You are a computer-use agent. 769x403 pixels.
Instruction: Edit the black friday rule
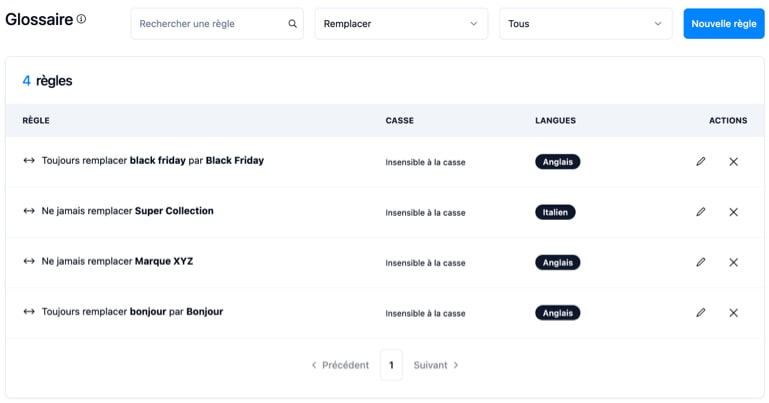(701, 161)
